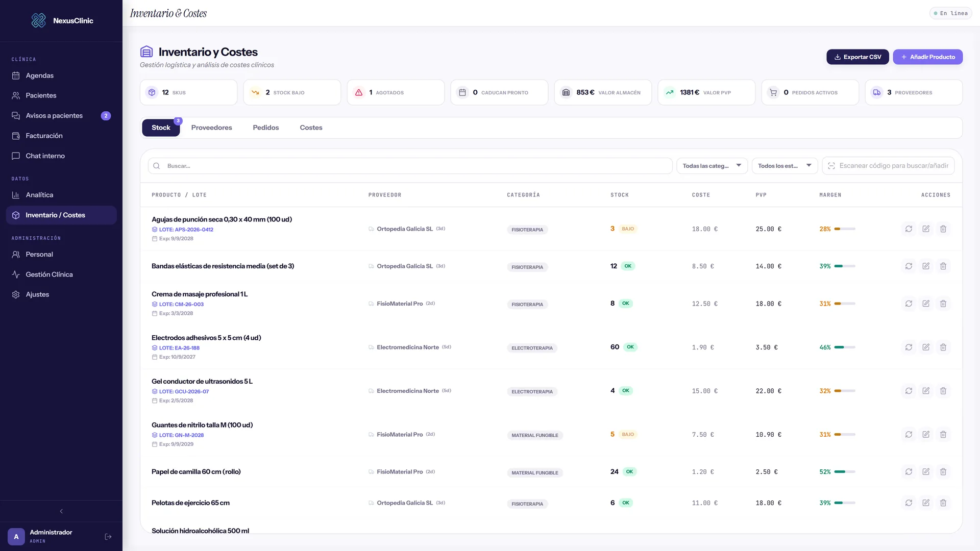The height and width of the screenshot is (551, 980).
Task: Click the refresh icon for Pelotas de ejercicio row
Action: (x=909, y=503)
